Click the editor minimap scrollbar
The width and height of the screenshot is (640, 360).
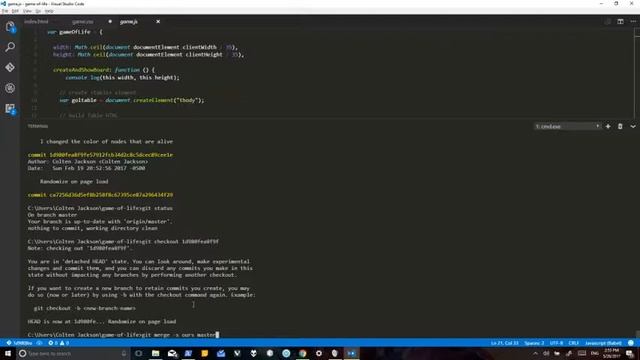[x=637, y=73]
